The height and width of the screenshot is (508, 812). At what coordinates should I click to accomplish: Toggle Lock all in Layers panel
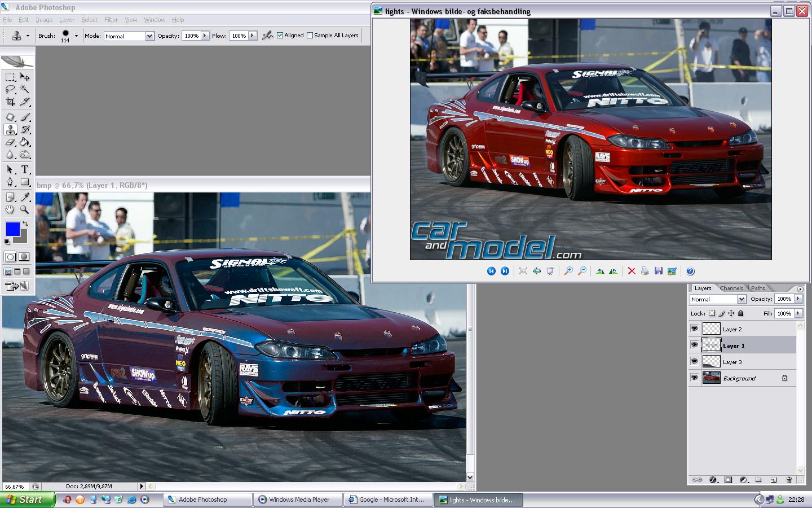tap(741, 313)
